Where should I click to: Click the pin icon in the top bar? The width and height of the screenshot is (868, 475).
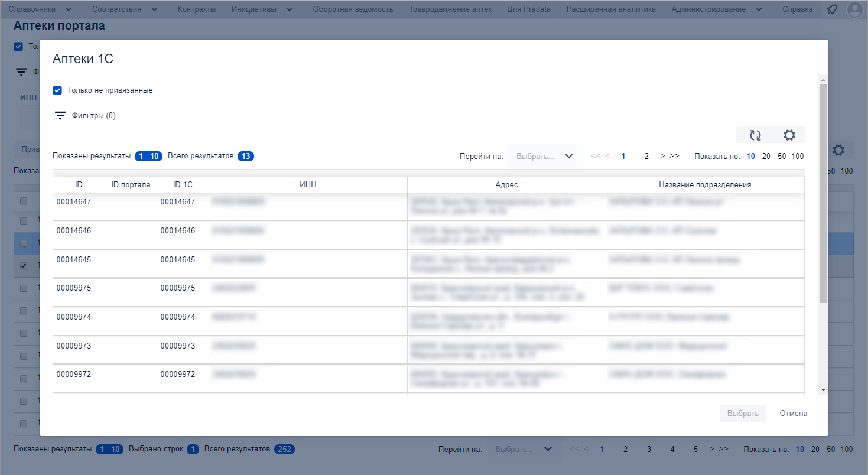pos(831,9)
